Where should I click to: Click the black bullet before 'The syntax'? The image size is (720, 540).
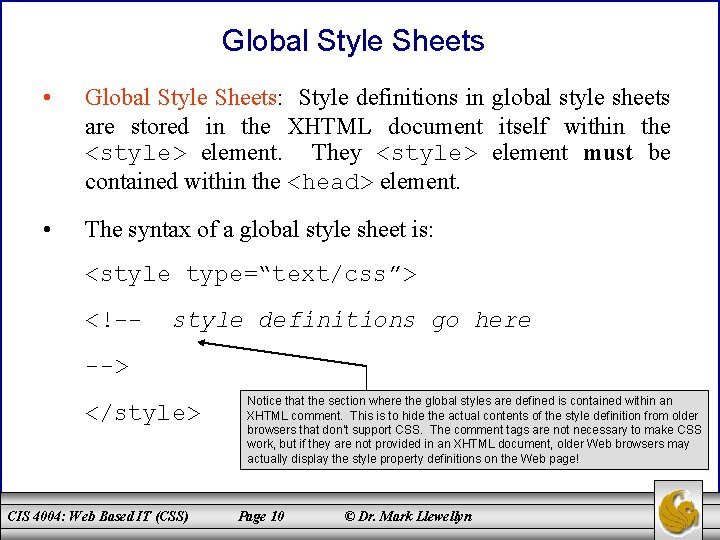(47, 229)
